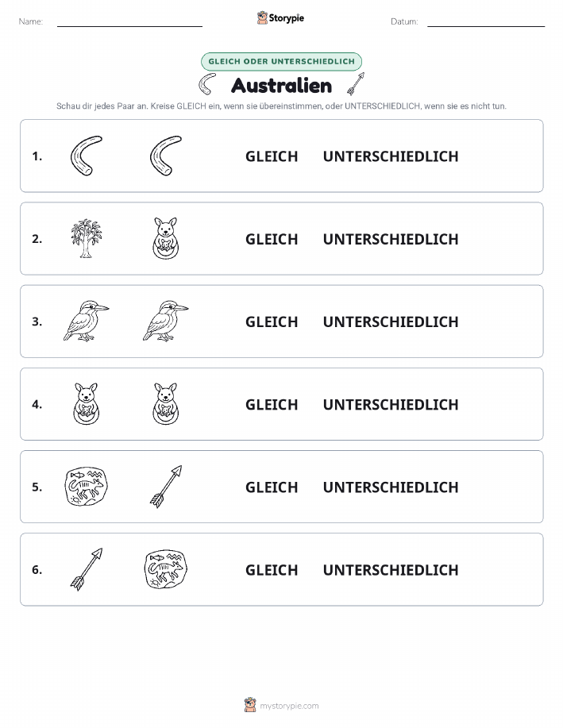Click the rock art picture in row 6
The height and width of the screenshot is (728, 563).
[166, 569]
